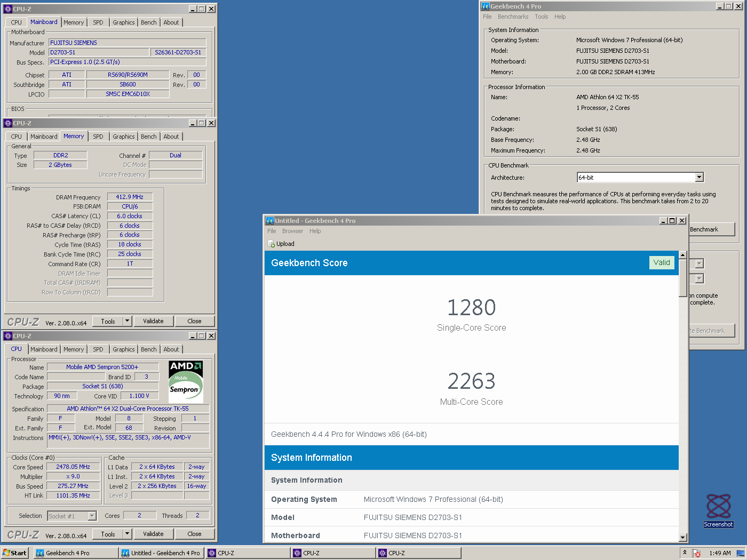Viewport: 747px width, 560px height.
Task: Open File menu in Untitled Geekbench window
Action: tap(272, 231)
